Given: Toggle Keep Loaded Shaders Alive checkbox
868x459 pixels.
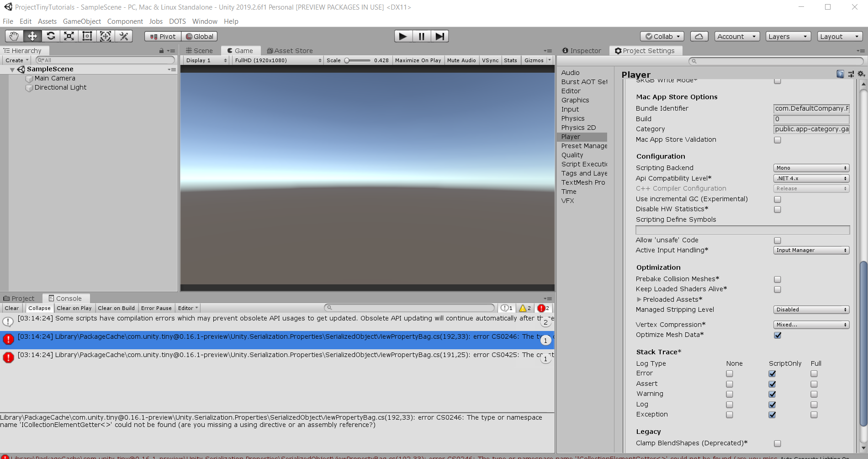Looking at the screenshot, I should (x=778, y=289).
